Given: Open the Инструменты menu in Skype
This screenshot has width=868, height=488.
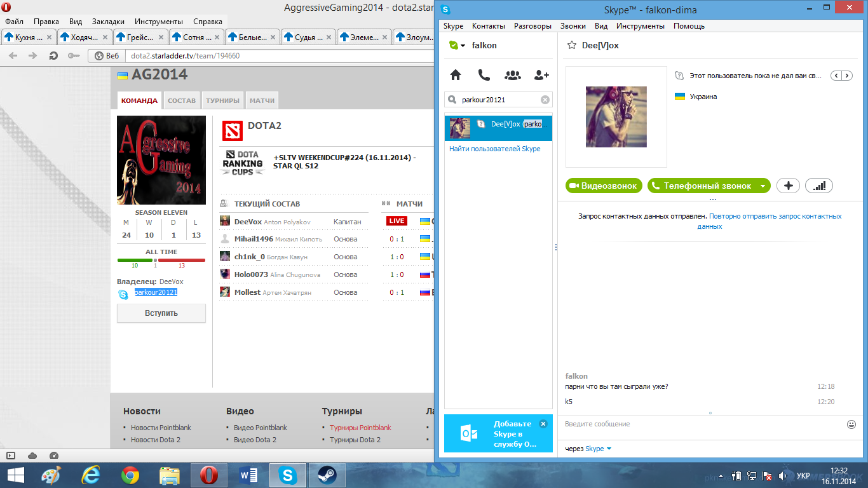Looking at the screenshot, I should click(641, 26).
